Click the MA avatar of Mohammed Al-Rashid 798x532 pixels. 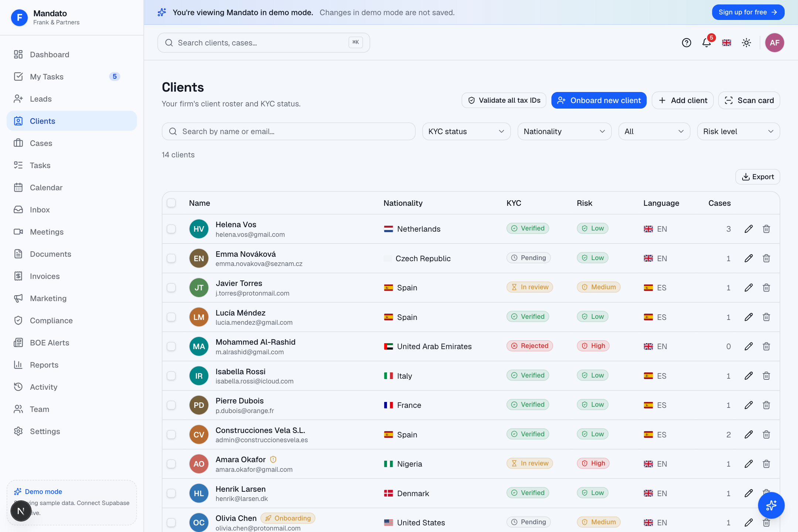199,346
